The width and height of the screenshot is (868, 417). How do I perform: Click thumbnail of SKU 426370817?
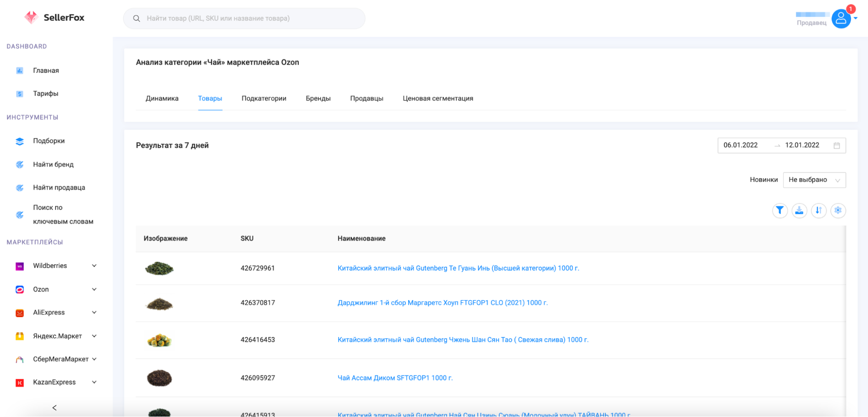tap(159, 304)
